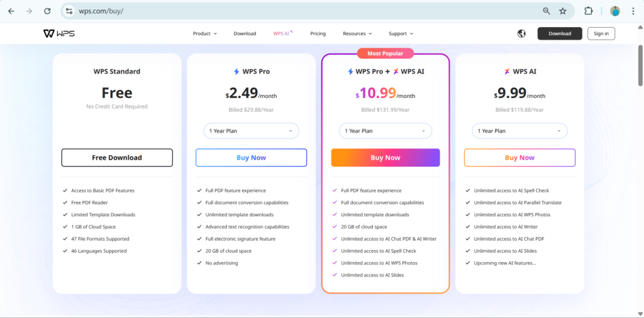
Task: Expand the Resources menu
Action: 357,34
